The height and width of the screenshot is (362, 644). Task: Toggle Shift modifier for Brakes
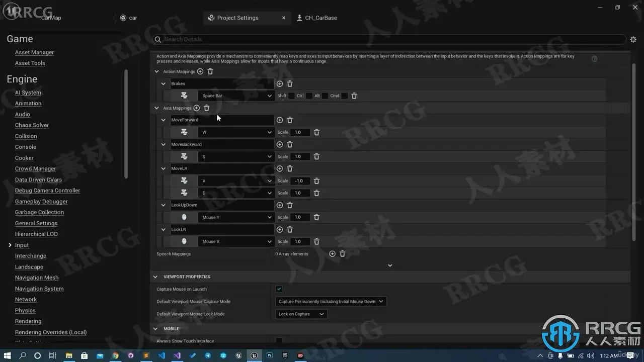(291, 96)
